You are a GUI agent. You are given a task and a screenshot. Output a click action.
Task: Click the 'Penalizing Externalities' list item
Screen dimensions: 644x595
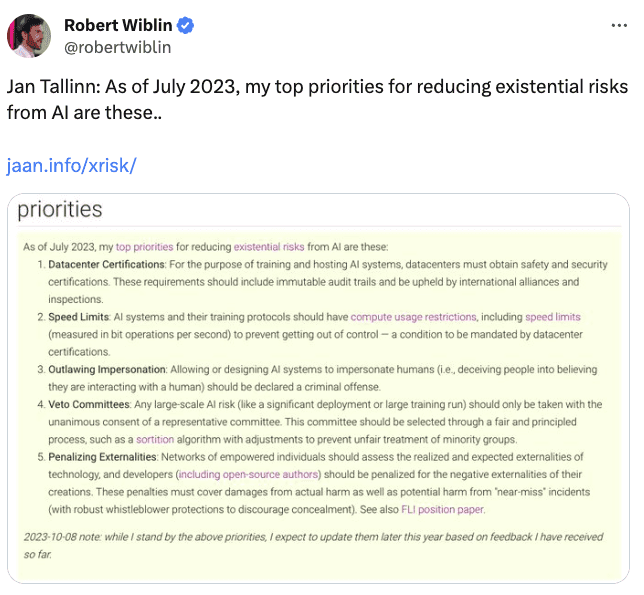click(x=102, y=457)
